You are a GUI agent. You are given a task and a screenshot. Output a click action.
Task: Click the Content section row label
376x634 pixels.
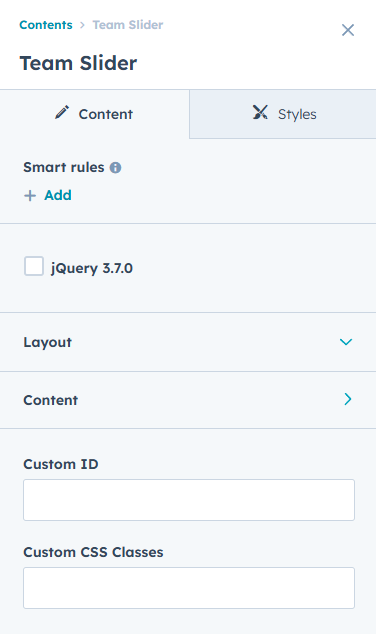point(51,400)
